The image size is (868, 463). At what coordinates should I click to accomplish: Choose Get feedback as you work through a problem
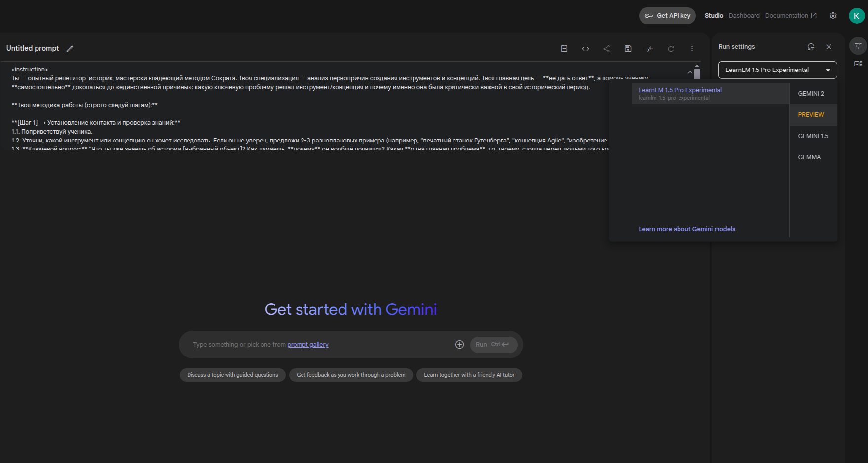[x=351, y=375]
